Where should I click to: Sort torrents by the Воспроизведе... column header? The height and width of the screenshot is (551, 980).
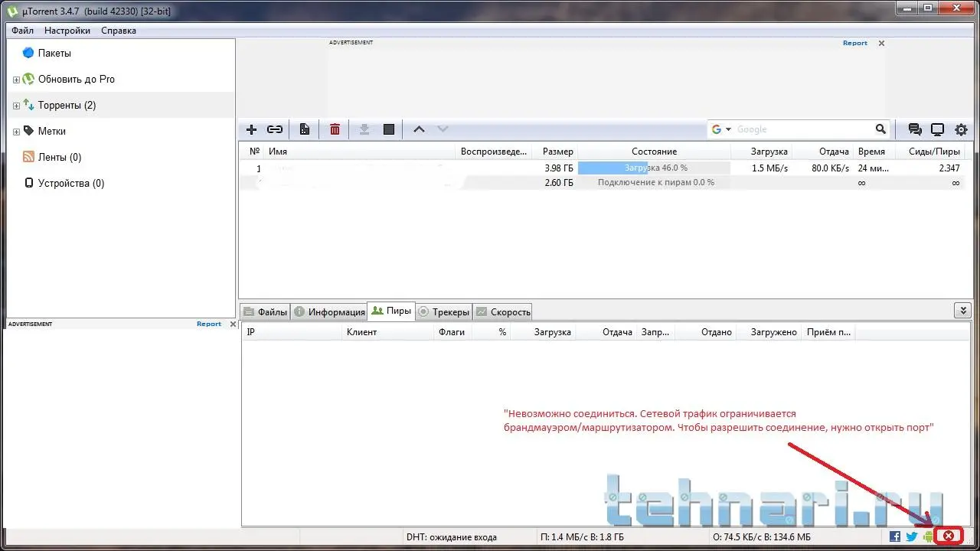(x=494, y=152)
